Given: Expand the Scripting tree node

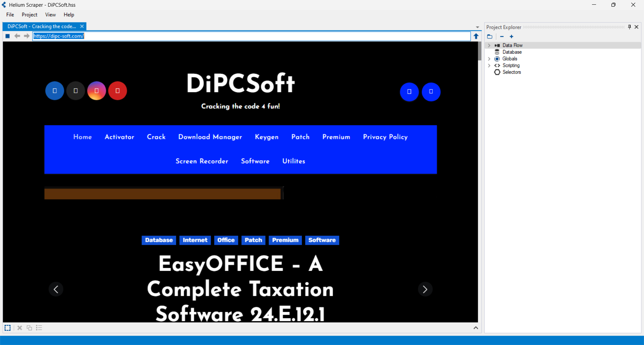Looking at the screenshot, I should (489, 65).
